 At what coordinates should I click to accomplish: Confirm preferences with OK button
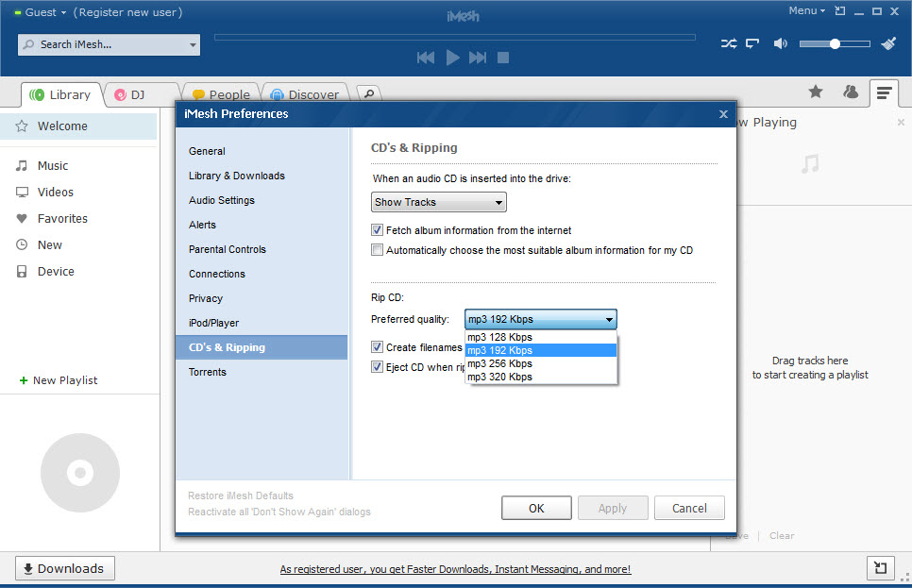(x=536, y=509)
